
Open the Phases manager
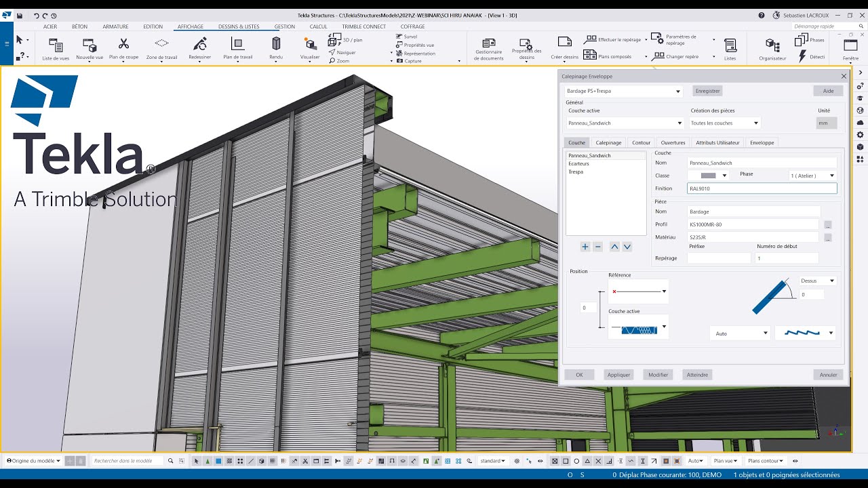click(809, 40)
